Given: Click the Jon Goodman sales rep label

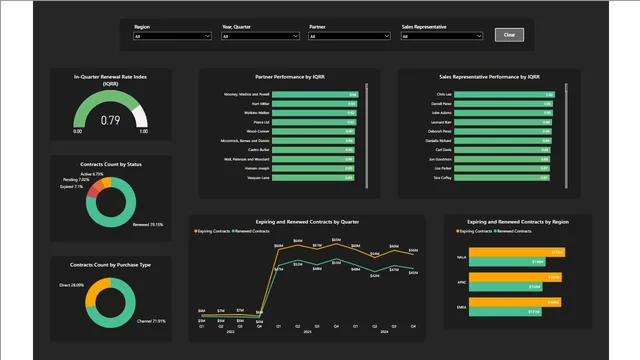Looking at the screenshot, I should pos(440,159).
